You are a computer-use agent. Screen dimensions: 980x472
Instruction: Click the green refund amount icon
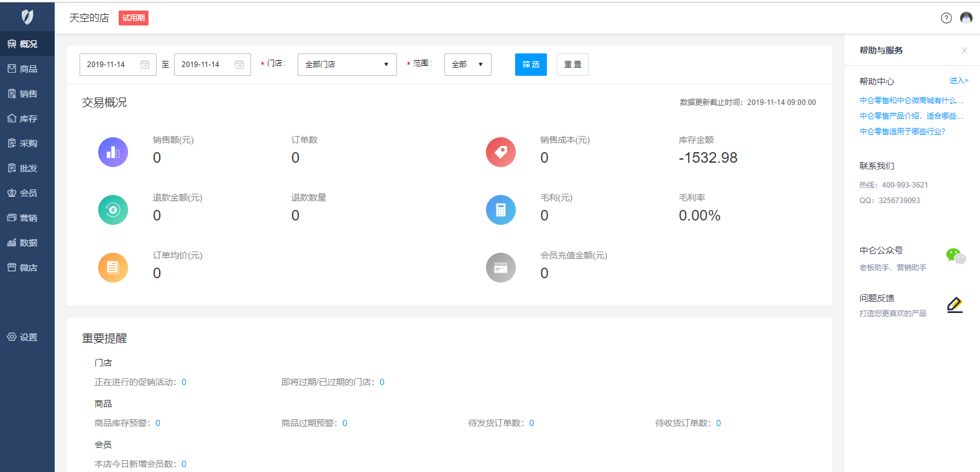point(113,210)
